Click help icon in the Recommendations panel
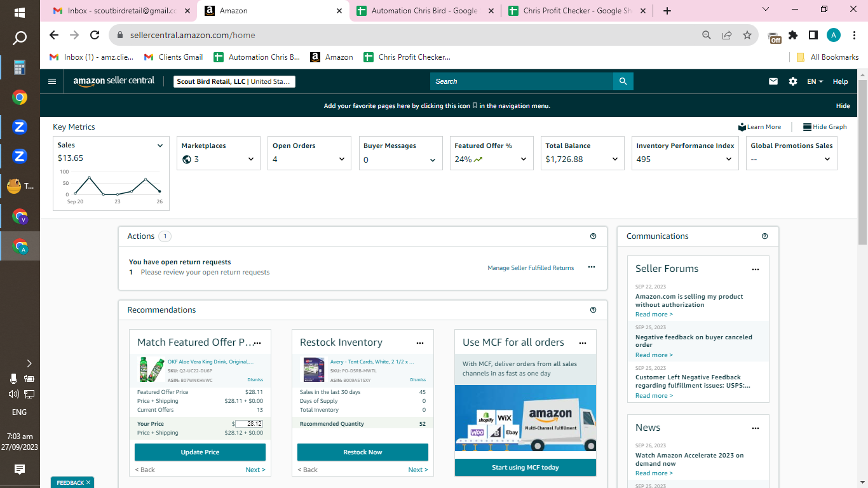This screenshot has width=868, height=488. pyautogui.click(x=593, y=310)
